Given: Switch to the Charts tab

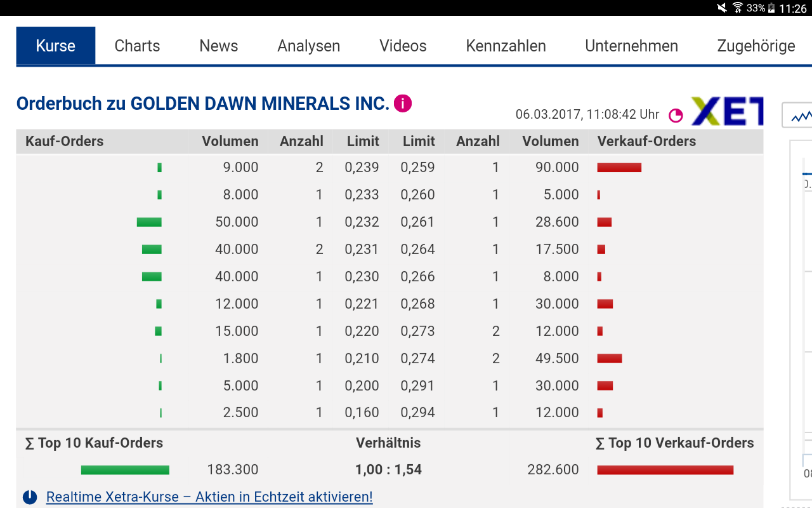Looking at the screenshot, I should (x=137, y=46).
